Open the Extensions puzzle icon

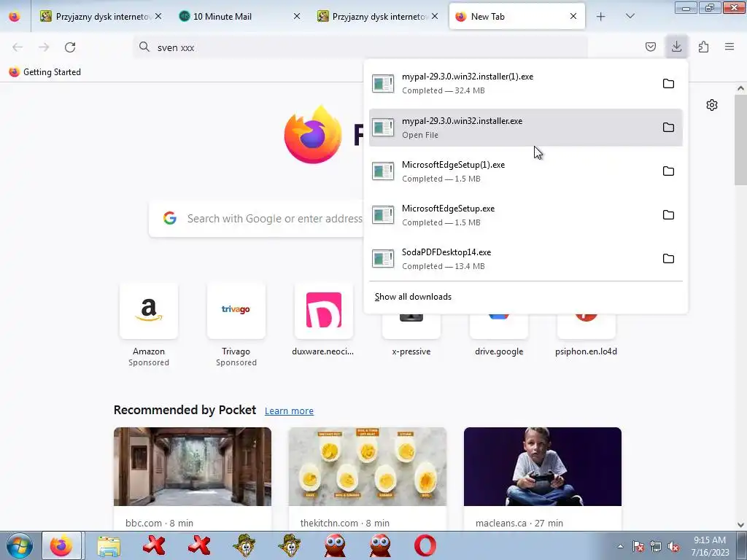coord(703,47)
